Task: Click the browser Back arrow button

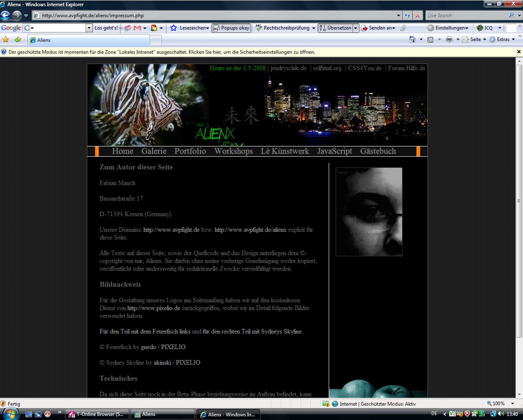Action: [x=5, y=16]
